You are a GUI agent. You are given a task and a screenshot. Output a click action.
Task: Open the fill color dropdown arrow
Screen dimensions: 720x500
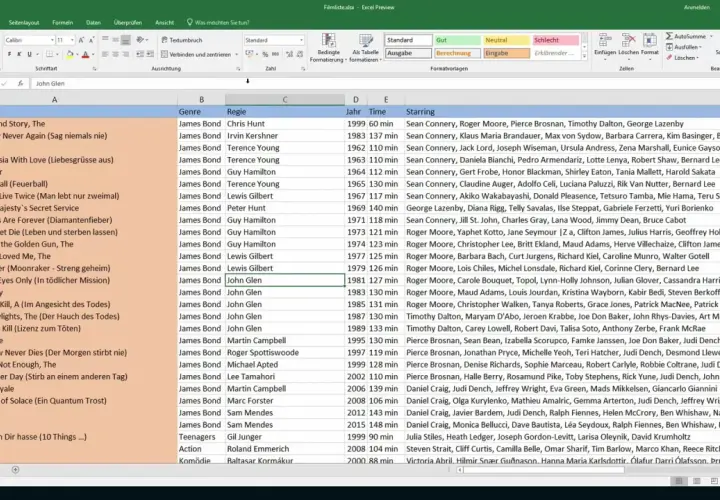[x=77, y=54]
